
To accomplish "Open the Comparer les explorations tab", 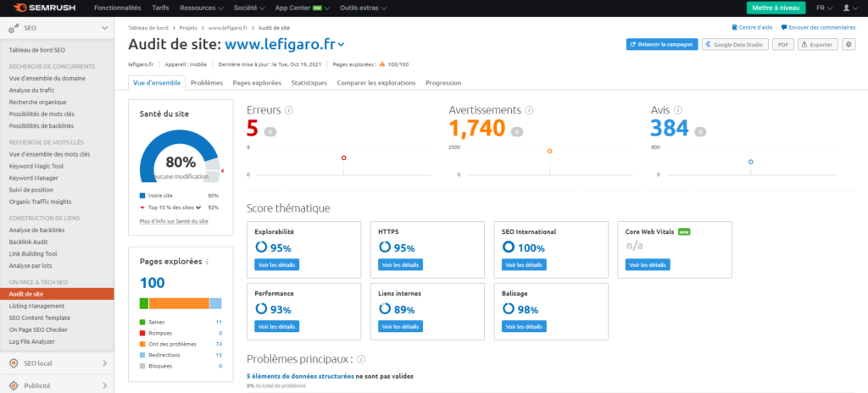I will 376,82.
